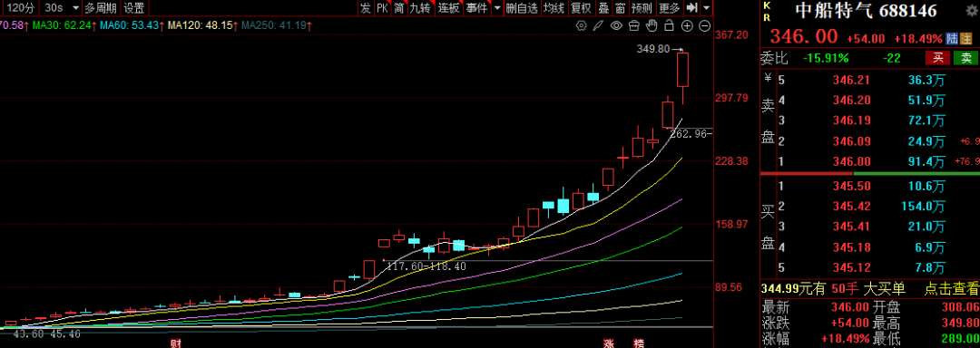Image resolution: width=980 pixels, height=348 pixels.
Task: Open the 预测 forecast tool
Action: [x=642, y=8]
